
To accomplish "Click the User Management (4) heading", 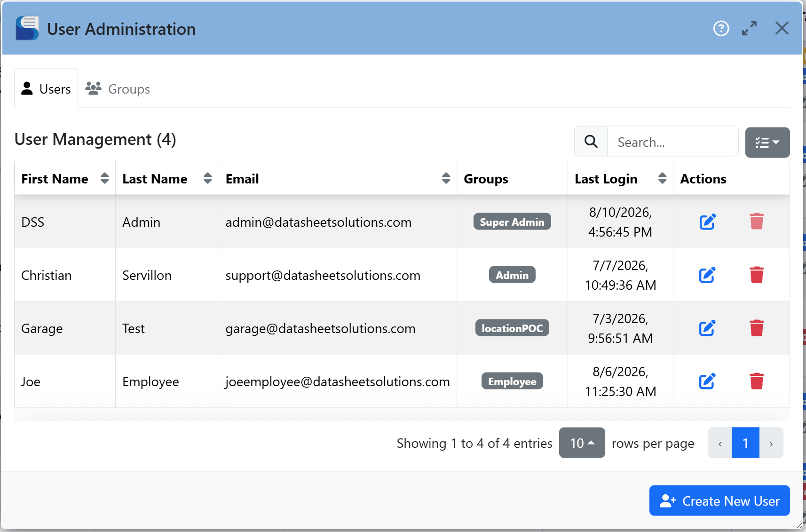I will [95, 139].
